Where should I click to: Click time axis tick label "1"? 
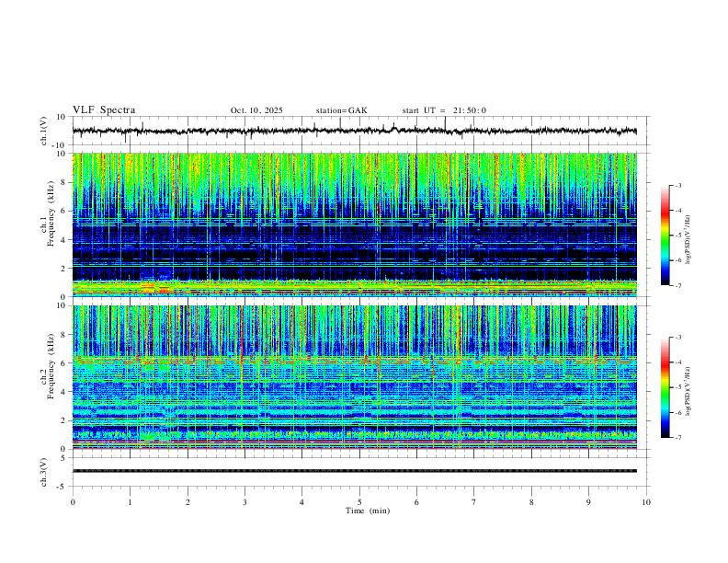[x=131, y=502]
